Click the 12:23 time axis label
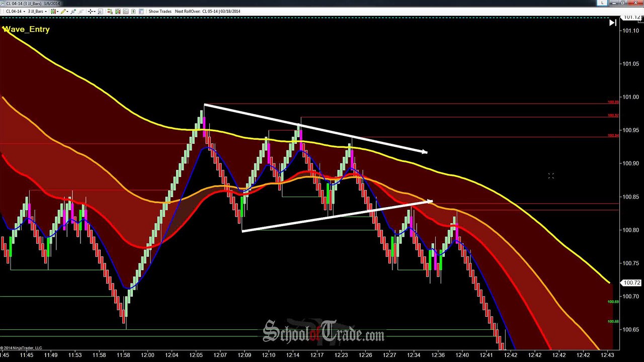Image resolution: width=644 pixels, height=362 pixels. click(341, 355)
